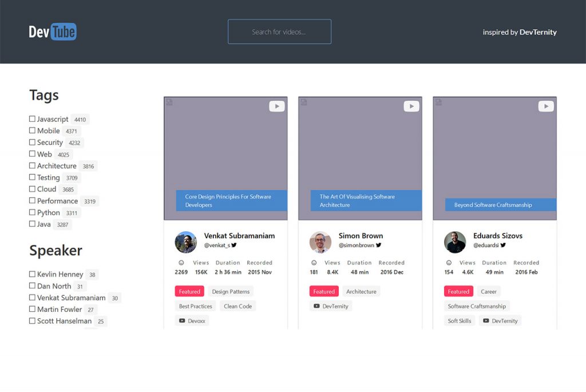Click Venkat Subramaniam's avatar photo

tap(186, 242)
